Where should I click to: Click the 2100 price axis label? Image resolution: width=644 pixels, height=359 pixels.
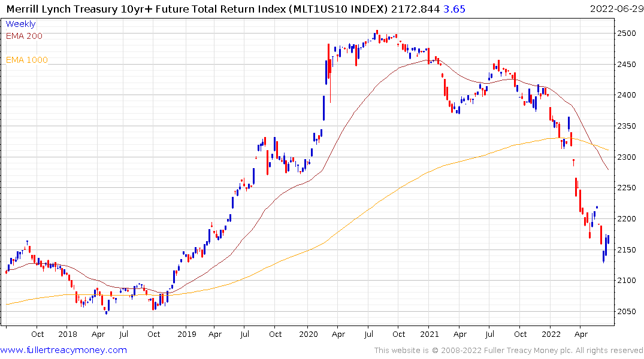point(627,280)
